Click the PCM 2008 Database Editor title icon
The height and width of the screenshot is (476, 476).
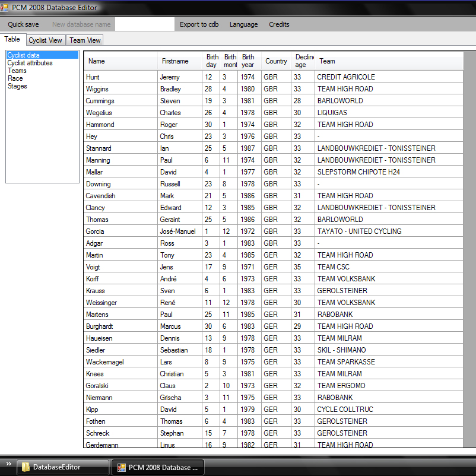pos(5,8)
